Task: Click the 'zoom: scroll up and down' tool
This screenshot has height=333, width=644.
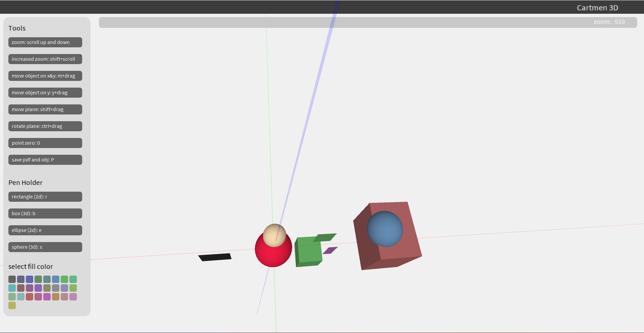Action: point(45,42)
